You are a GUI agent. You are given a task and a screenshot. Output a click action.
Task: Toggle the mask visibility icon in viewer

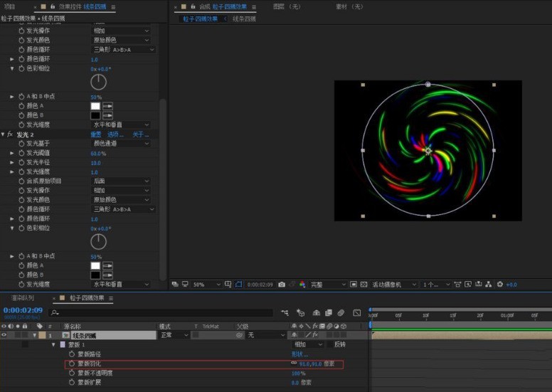coord(239,285)
